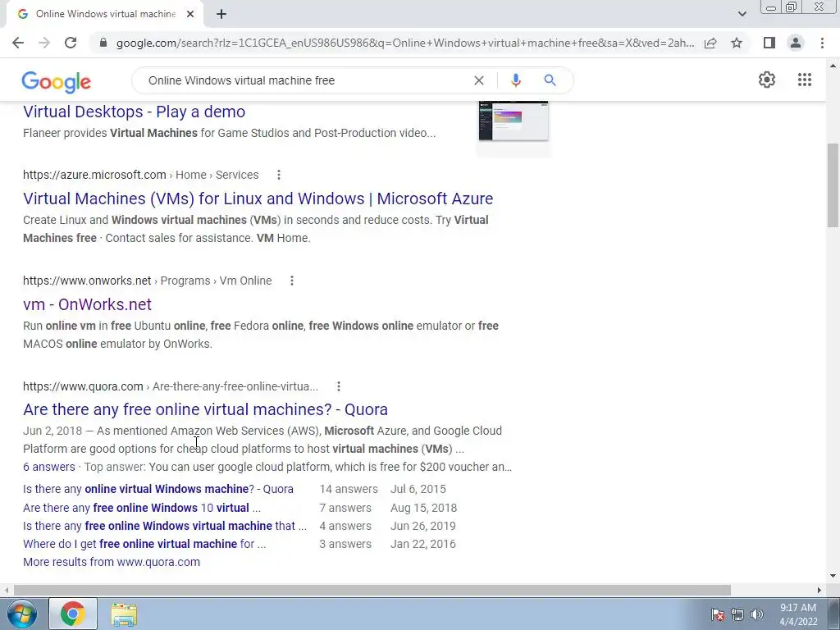
Task: Click the Flaneer ad thumbnail image
Action: (x=514, y=121)
